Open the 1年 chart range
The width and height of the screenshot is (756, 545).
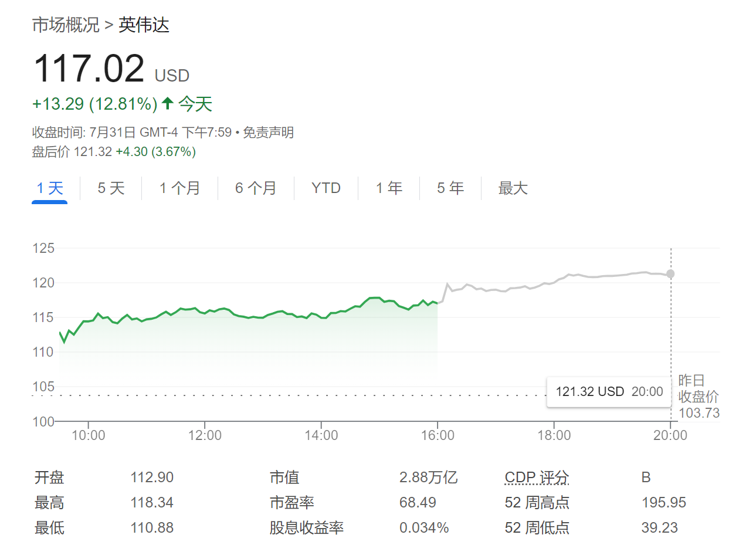point(389,188)
